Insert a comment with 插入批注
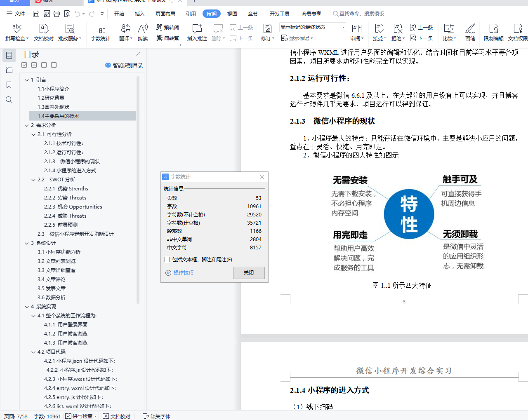The width and height of the screenshot is (528, 420). [197, 32]
